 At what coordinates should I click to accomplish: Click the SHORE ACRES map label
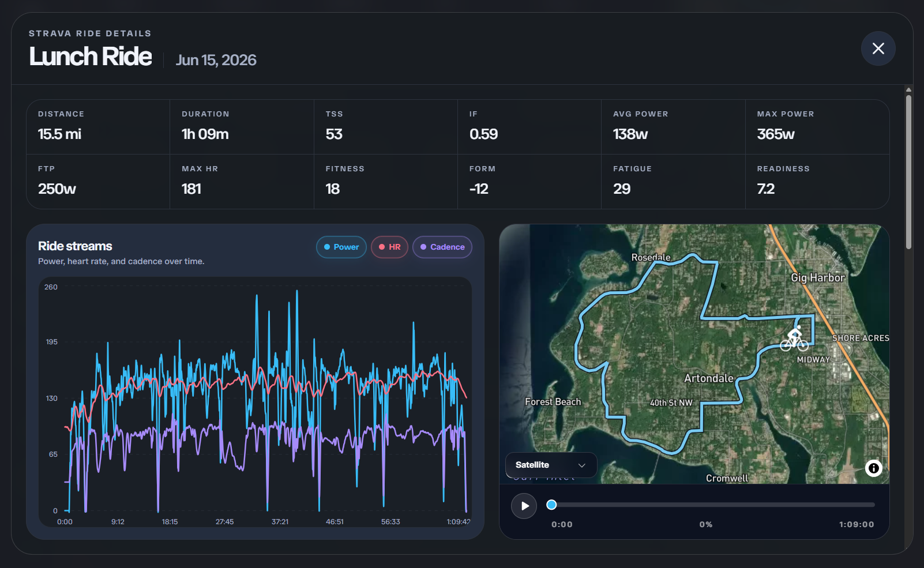coord(861,338)
